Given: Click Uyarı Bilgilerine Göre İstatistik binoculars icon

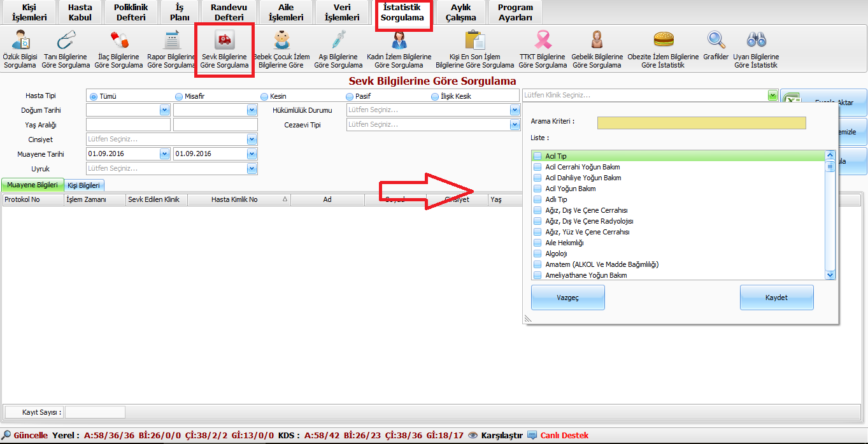Looking at the screenshot, I should pos(756,41).
